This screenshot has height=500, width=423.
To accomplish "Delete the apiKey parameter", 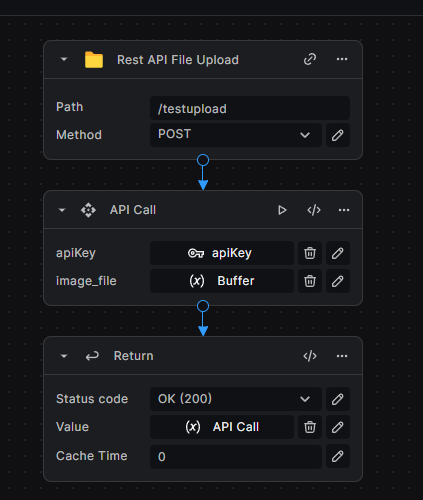I will [310, 253].
